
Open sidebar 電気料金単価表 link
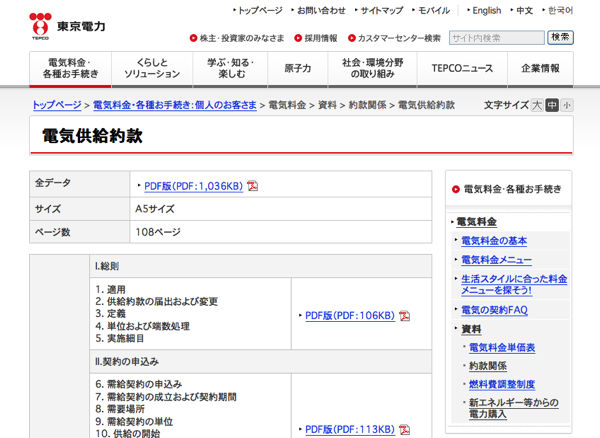click(x=502, y=348)
